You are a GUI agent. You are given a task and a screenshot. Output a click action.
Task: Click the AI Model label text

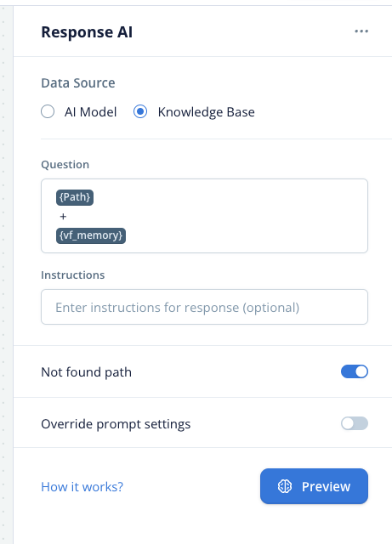tap(91, 112)
